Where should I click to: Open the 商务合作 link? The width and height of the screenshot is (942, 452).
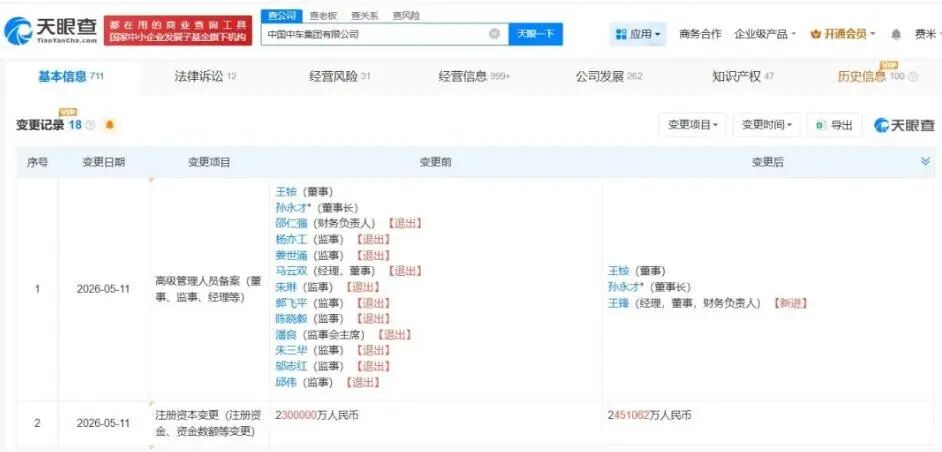(x=700, y=34)
